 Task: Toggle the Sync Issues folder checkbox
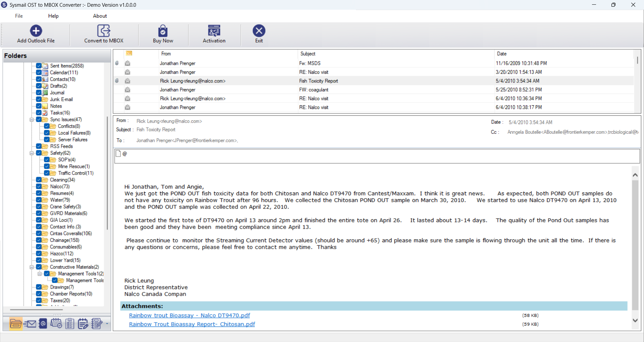(x=39, y=119)
